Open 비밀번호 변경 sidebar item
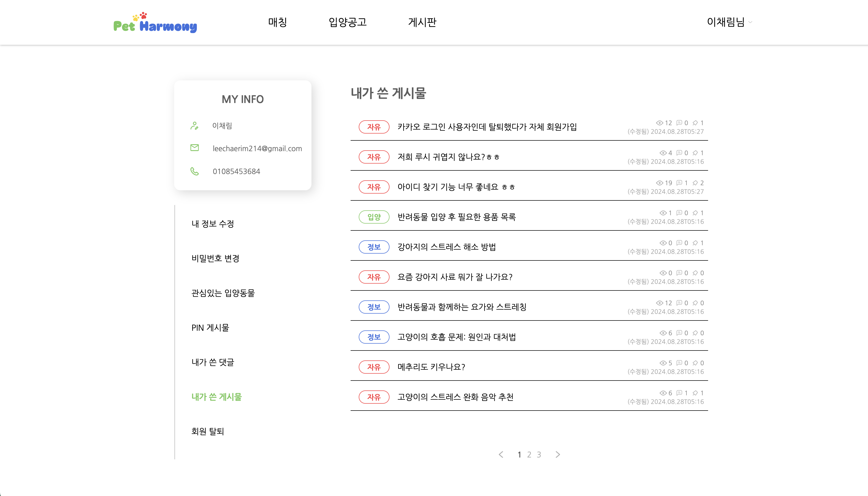868x496 pixels. (x=215, y=259)
